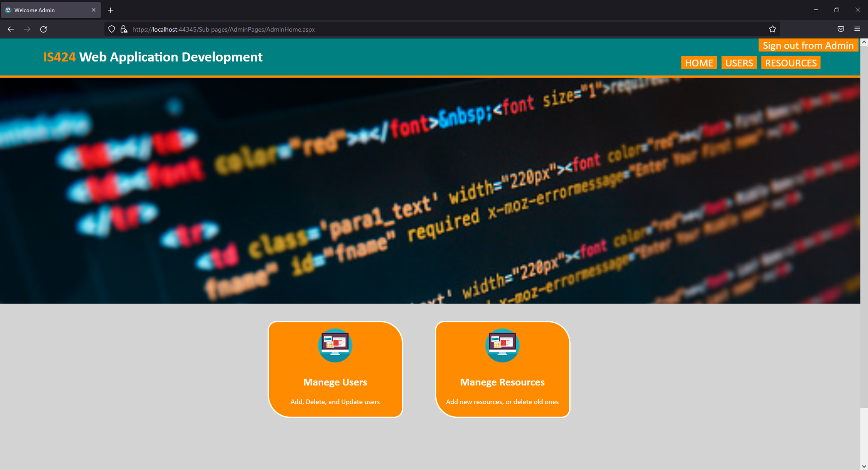Image resolution: width=868 pixels, height=470 pixels.
Task: Click 'Add new resources, or delete old ones'
Action: pyautogui.click(x=502, y=402)
